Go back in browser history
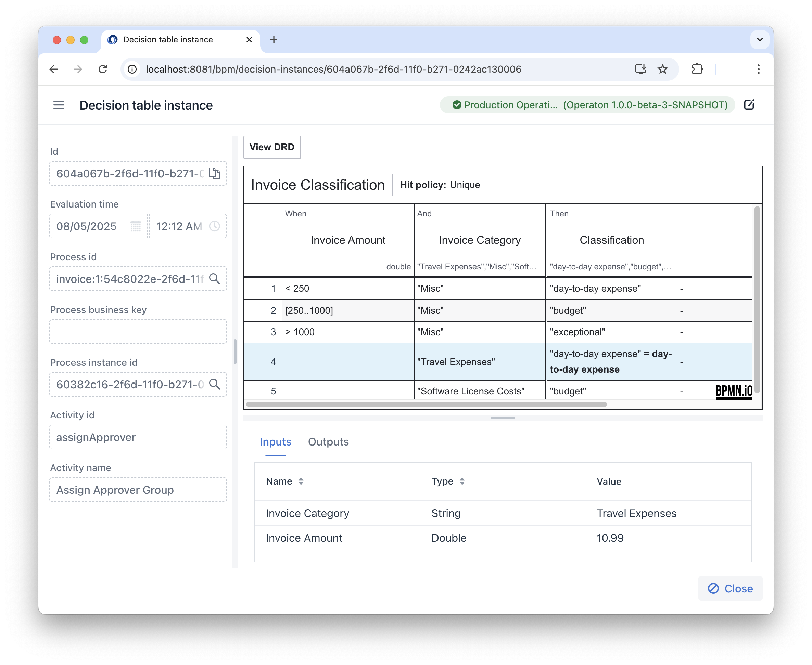 coord(54,69)
